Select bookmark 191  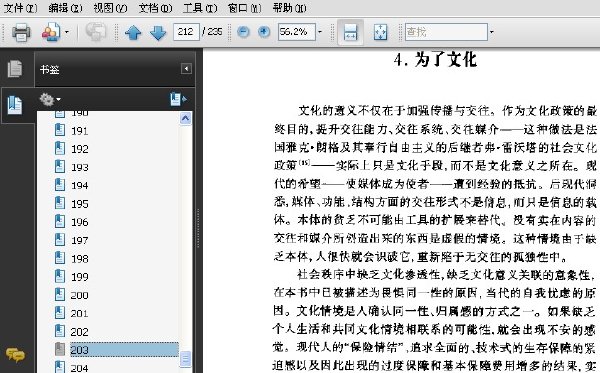coord(80,131)
